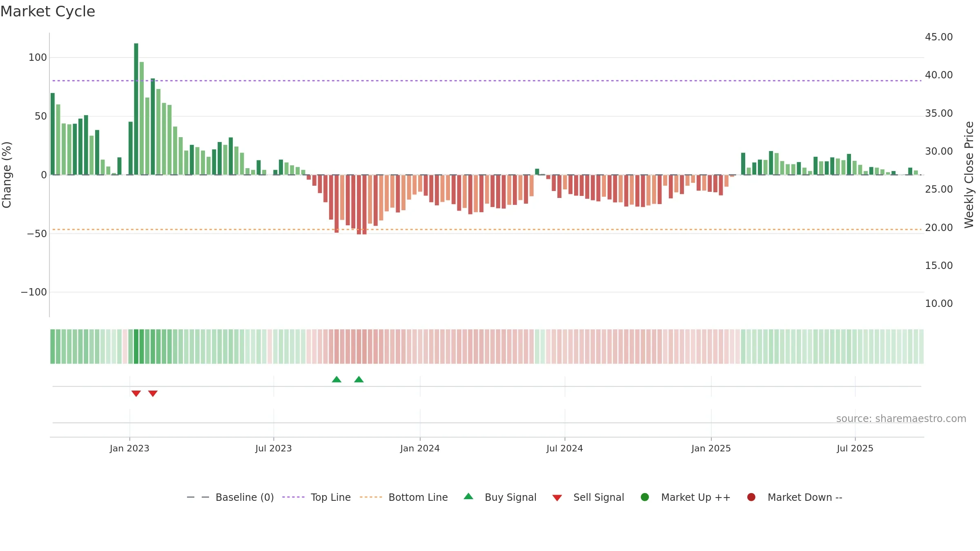The height and width of the screenshot is (551, 980).
Task: Click the Jul 2023 axis label
Action: (274, 449)
